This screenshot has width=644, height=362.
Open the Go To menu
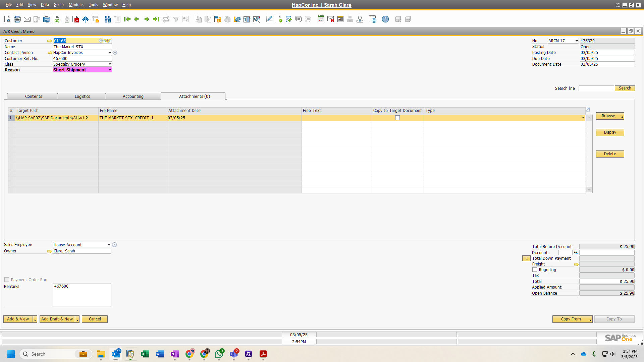58,5
